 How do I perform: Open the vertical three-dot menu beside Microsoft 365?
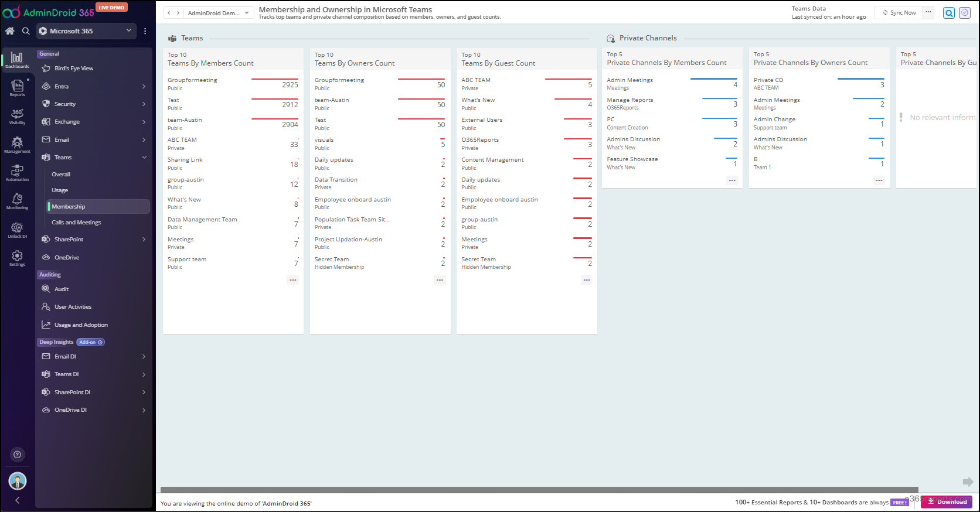pos(145,31)
